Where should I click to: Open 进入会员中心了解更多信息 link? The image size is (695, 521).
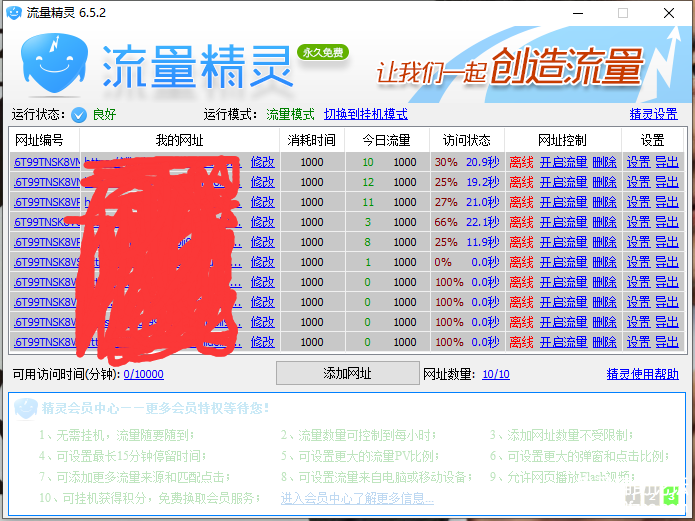[x=357, y=498]
